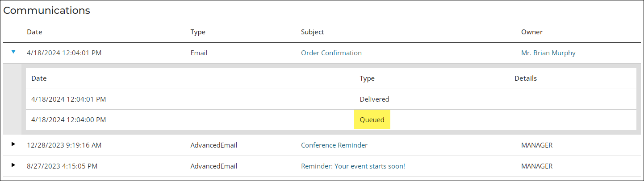Click the nested Type column header

pos(367,78)
